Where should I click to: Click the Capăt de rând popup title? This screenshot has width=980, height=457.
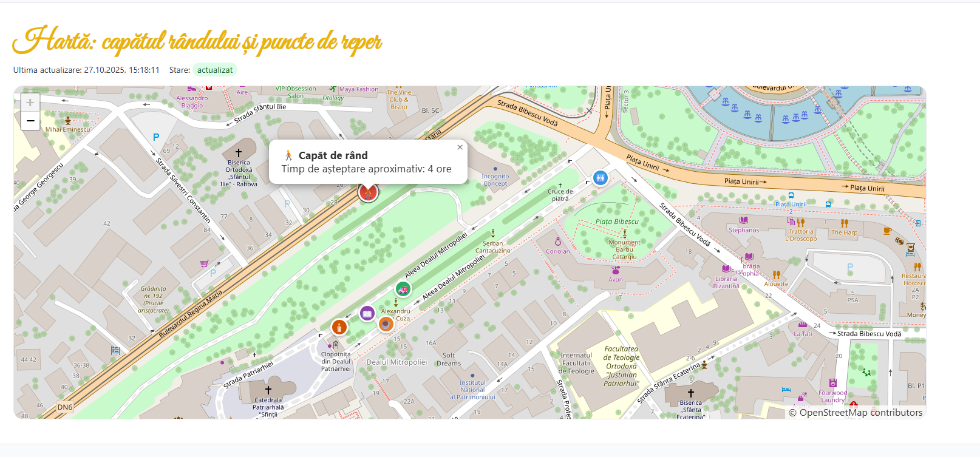tap(333, 155)
